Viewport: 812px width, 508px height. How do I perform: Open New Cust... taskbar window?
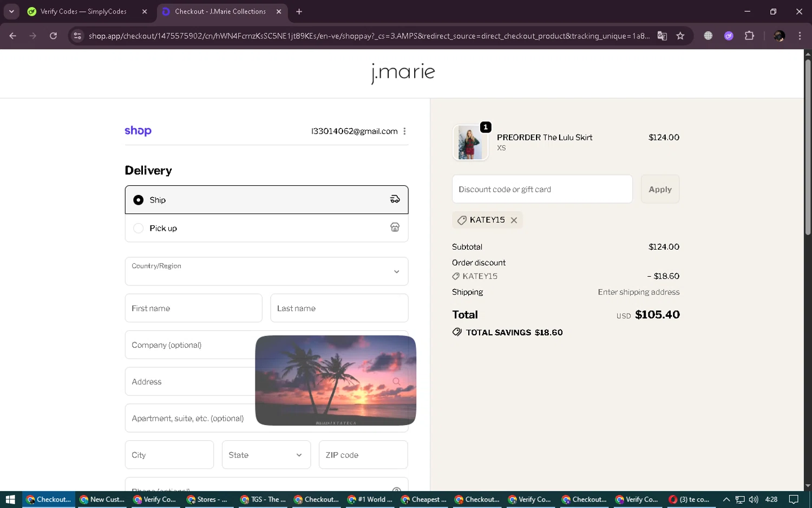point(102,499)
